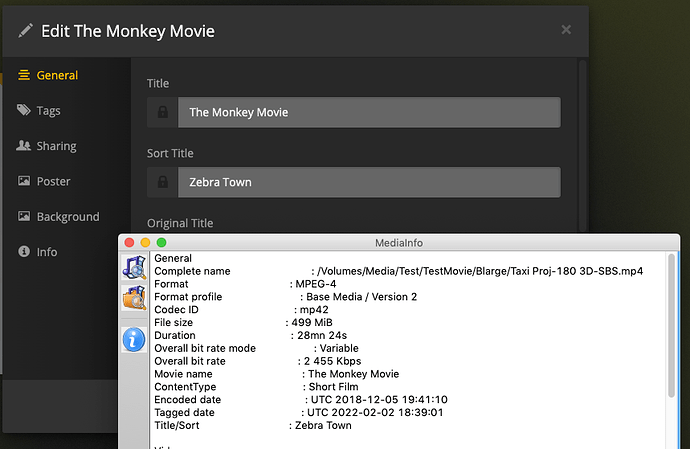690x449 pixels.
Task: Click the 'Original Title' field label
Action: (x=180, y=223)
